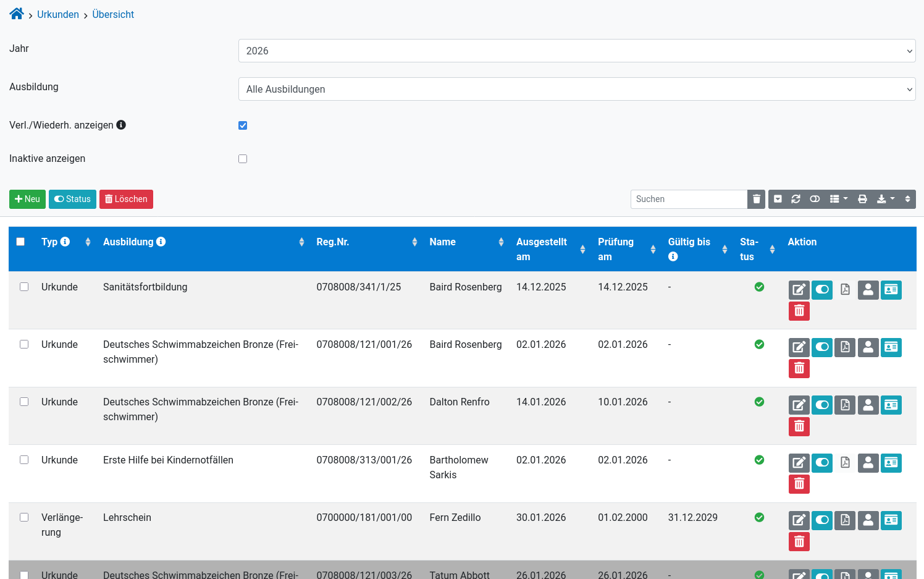This screenshot has width=924, height=579.
Task: Click the refresh icon in table toolbar
Action: tap(796, 199)
